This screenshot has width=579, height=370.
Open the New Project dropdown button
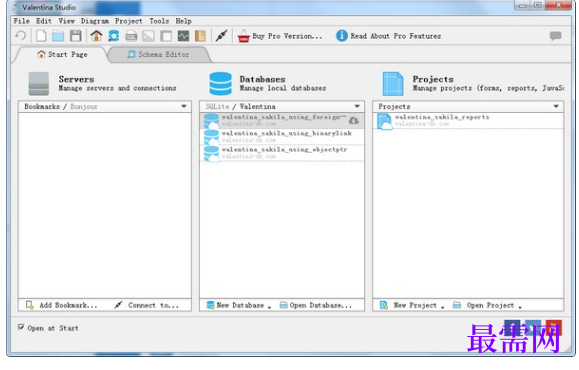coord(412,305)
